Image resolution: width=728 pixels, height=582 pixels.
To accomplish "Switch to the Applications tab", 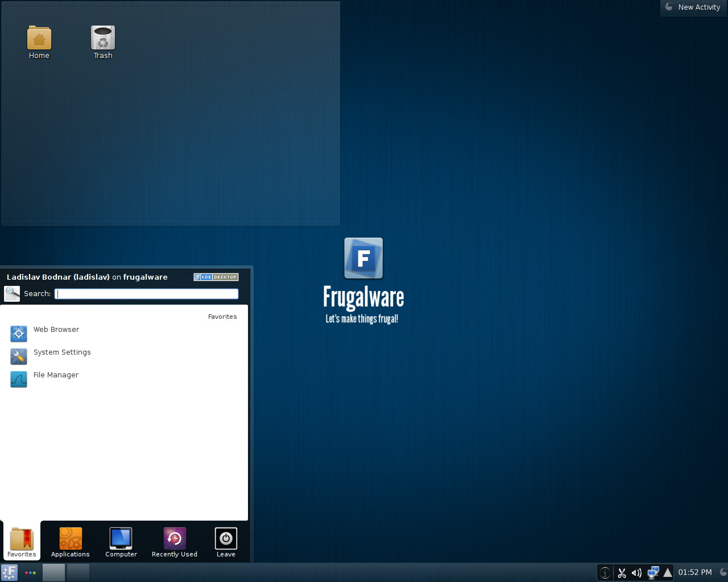I will tap(71, 542).
